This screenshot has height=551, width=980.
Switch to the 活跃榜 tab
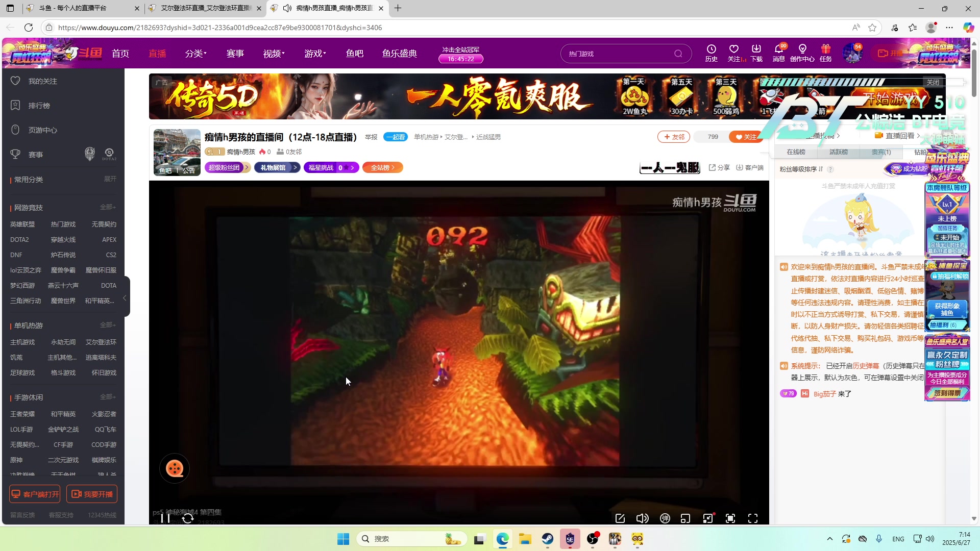(839, 152)
